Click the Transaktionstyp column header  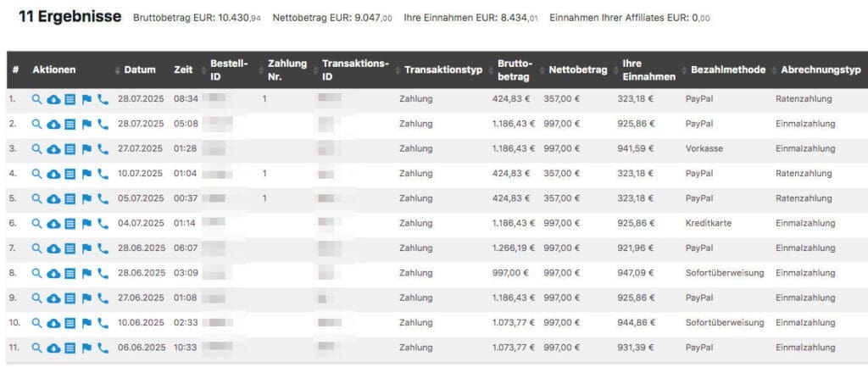point(443,70)
